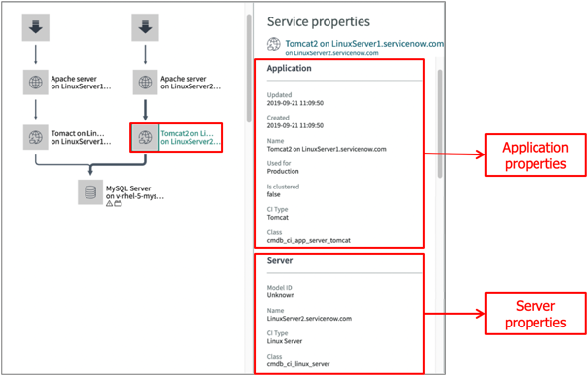Click the Tomact on Lin... map label

(x=81, y=138)
